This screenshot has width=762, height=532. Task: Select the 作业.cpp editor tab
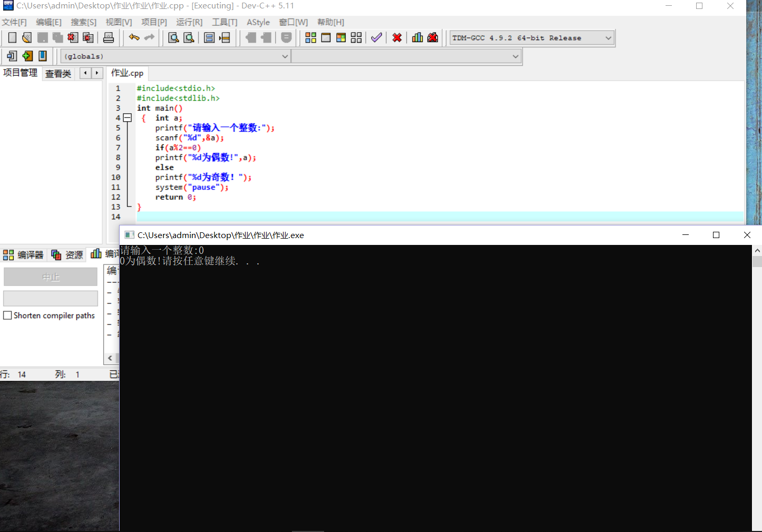(127, 73)
